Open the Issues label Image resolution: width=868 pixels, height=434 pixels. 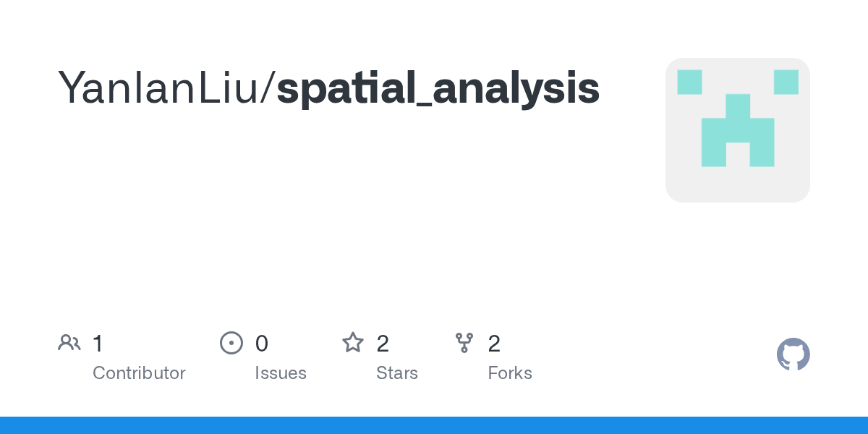pos(281,373)
